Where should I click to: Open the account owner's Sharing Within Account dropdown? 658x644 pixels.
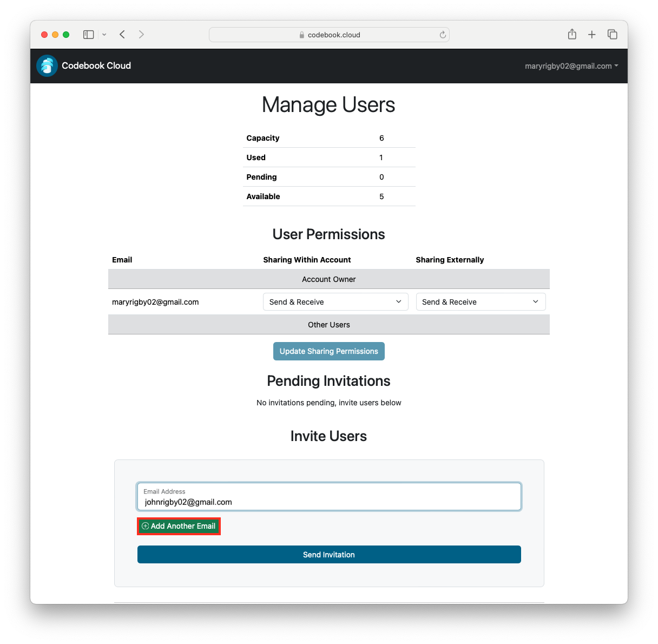pos(335,301)
